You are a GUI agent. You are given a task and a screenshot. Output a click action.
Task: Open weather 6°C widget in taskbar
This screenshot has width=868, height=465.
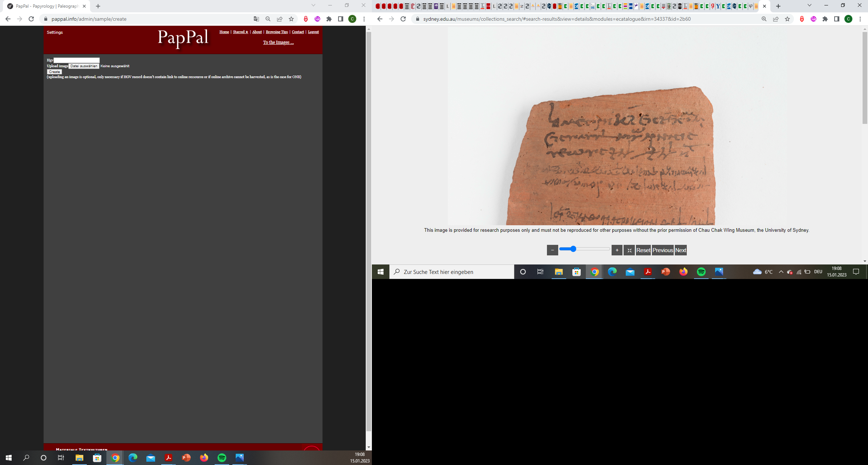pos(763,272)
